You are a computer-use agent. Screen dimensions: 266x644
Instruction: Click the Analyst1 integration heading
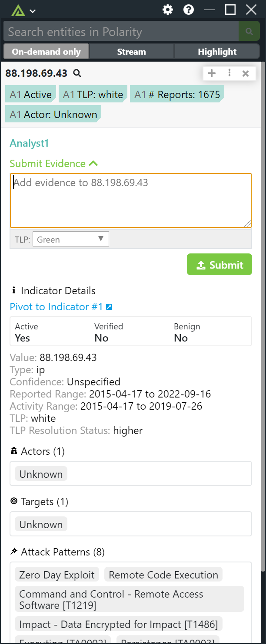pos(29,143)
